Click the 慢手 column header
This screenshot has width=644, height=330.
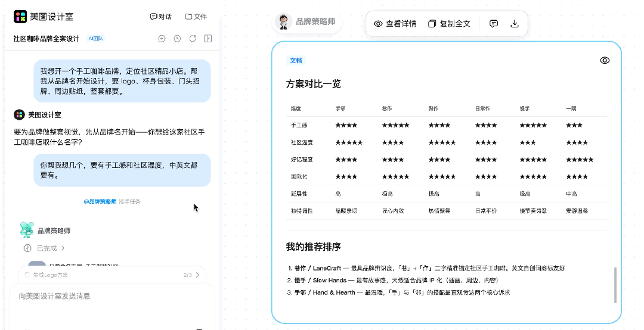525,108
